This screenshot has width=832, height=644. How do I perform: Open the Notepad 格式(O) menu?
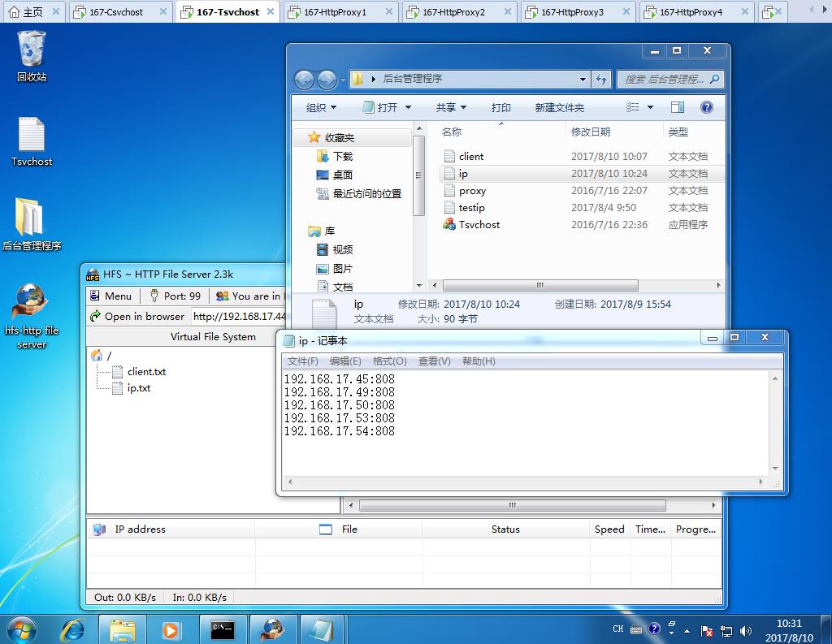388,361
